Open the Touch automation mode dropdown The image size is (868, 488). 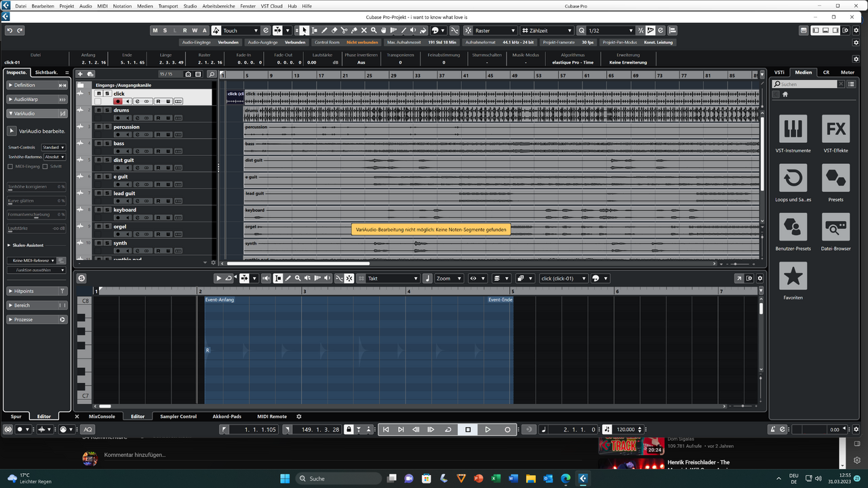(x=241, y=30)
